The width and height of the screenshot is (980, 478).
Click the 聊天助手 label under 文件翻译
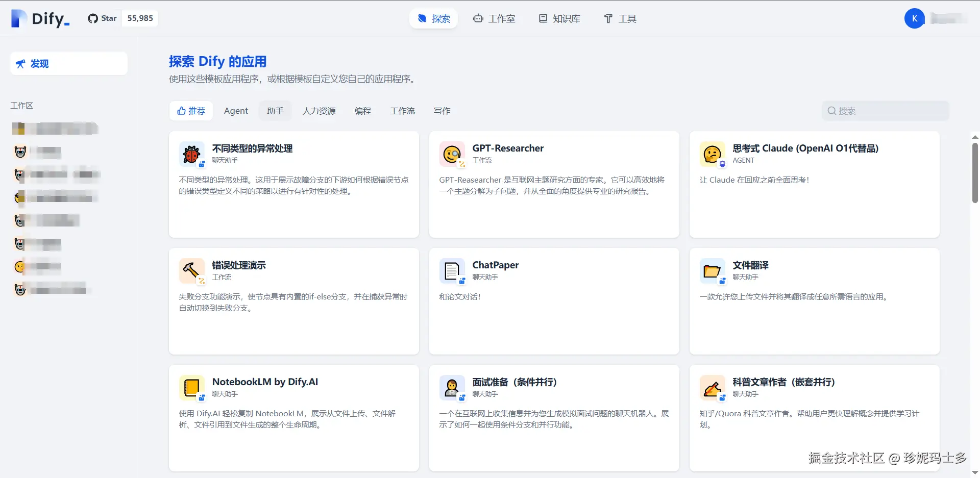pos(745,277)
